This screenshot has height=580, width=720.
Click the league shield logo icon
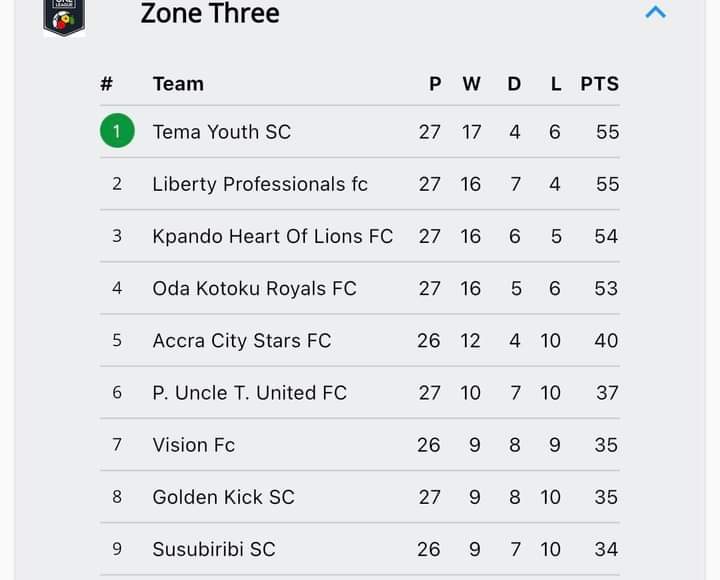64,17
